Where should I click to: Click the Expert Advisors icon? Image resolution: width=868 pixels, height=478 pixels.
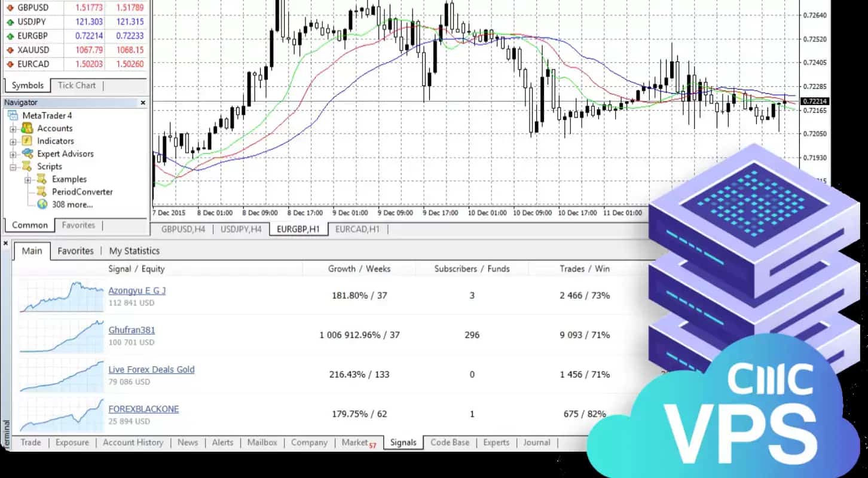pos(27,154)
